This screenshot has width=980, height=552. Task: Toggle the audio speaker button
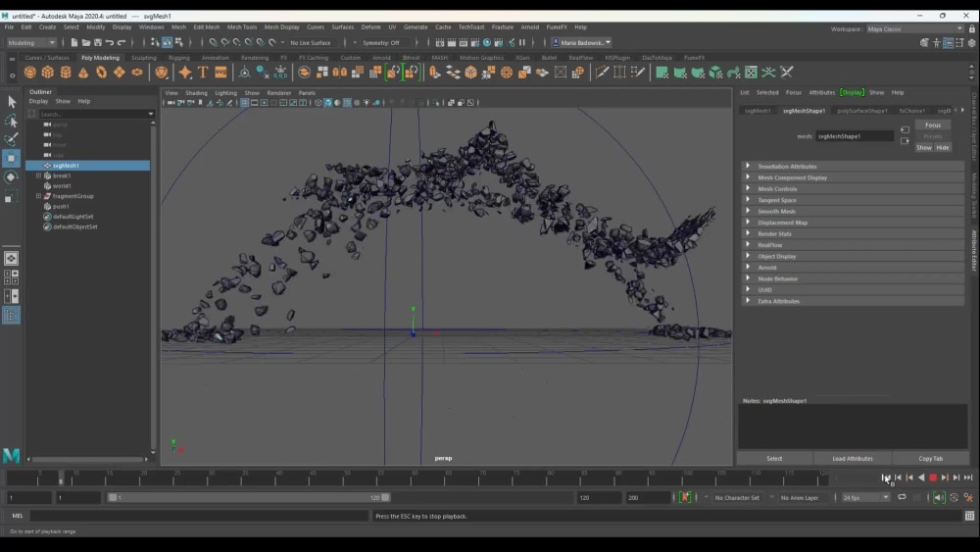point(939,498)
